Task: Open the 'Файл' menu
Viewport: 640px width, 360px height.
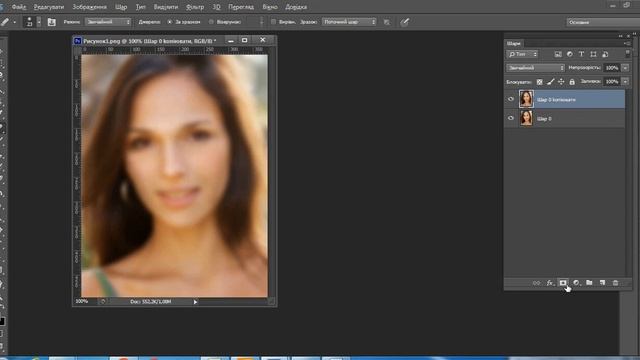Action: [x=19, y=7]
